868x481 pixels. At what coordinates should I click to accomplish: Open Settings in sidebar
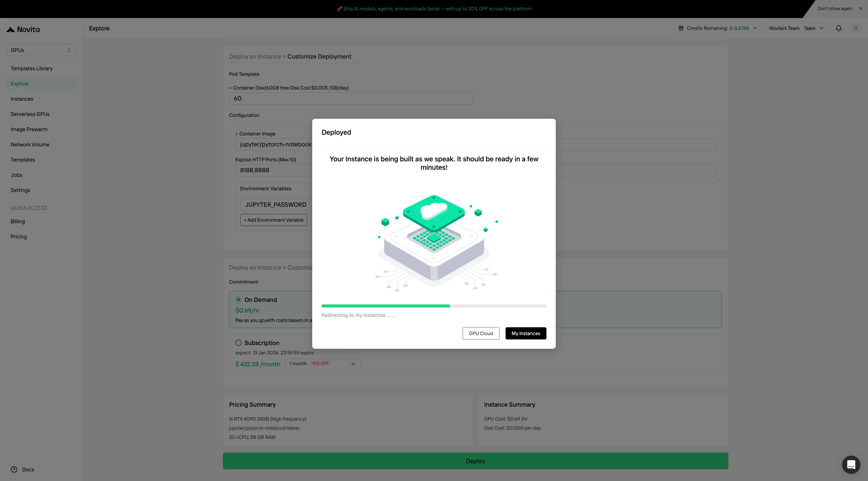point(20,190)
